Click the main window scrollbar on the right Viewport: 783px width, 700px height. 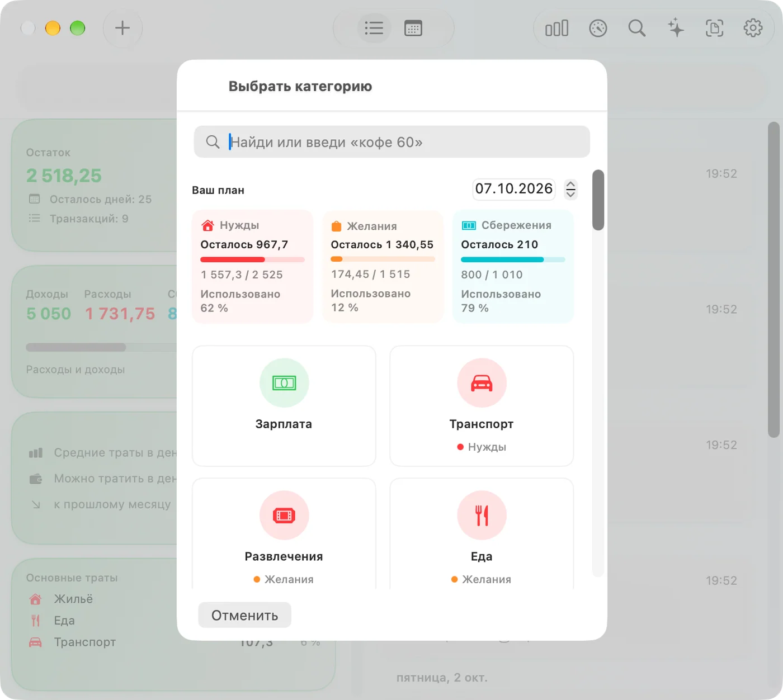pyautogui.click(x=773, y=280)
